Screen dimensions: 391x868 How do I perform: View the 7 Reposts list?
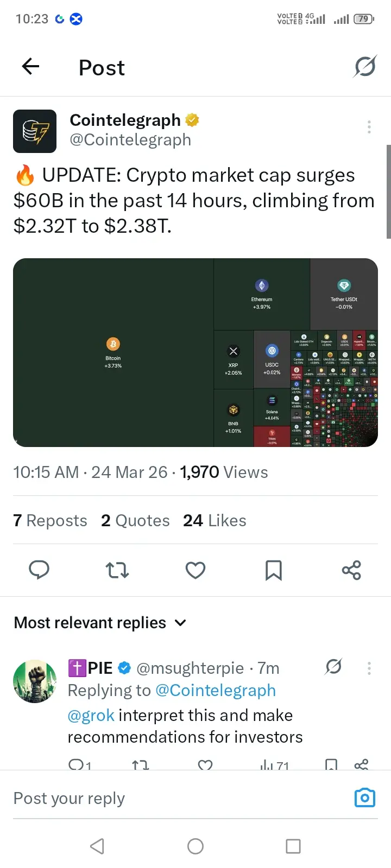pyautogui.click(x=50, y=520)
